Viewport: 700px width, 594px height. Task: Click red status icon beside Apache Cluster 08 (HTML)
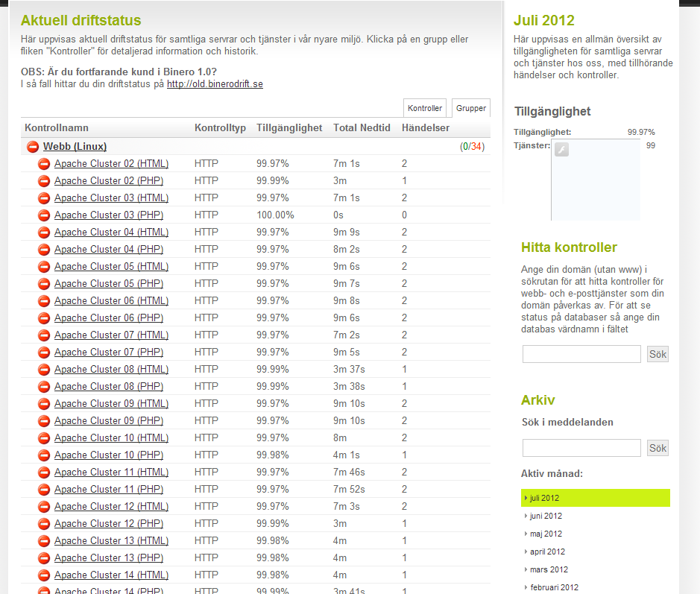[x=44, y=369]
